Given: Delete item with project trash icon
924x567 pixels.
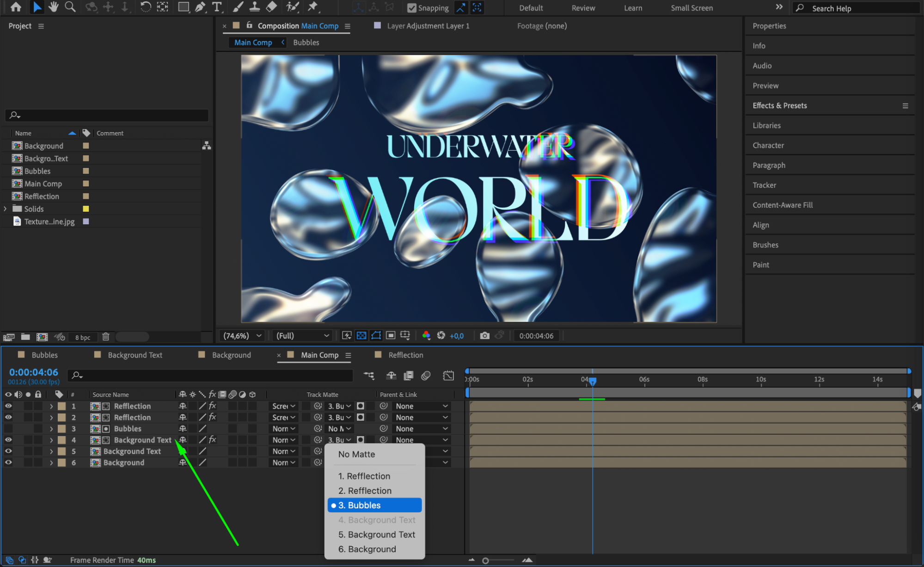Looking at the screenshot, I should click(x=106, y=337).
